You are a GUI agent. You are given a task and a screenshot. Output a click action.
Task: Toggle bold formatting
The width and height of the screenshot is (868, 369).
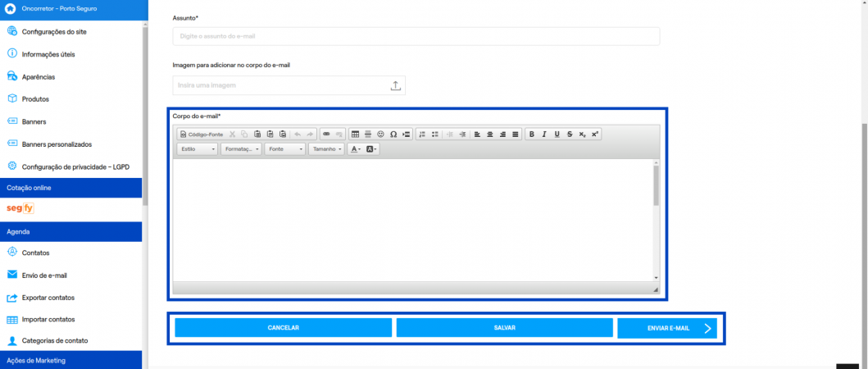coord(531,134)
